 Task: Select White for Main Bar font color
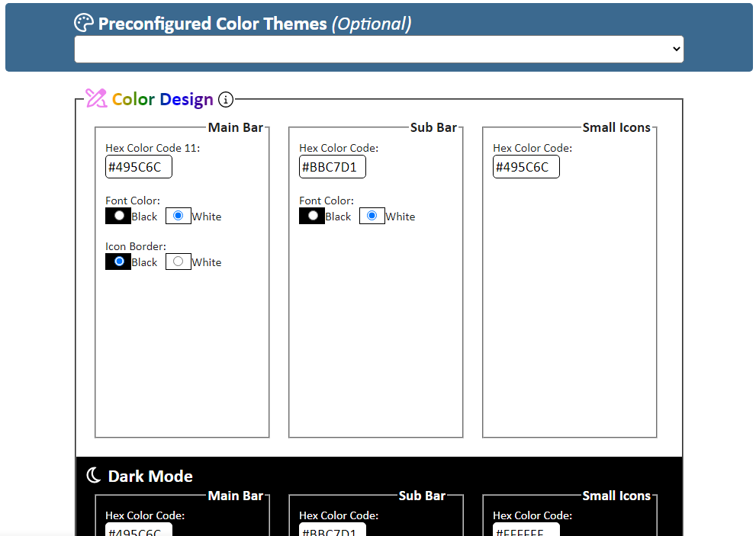(x=179, y=216)
